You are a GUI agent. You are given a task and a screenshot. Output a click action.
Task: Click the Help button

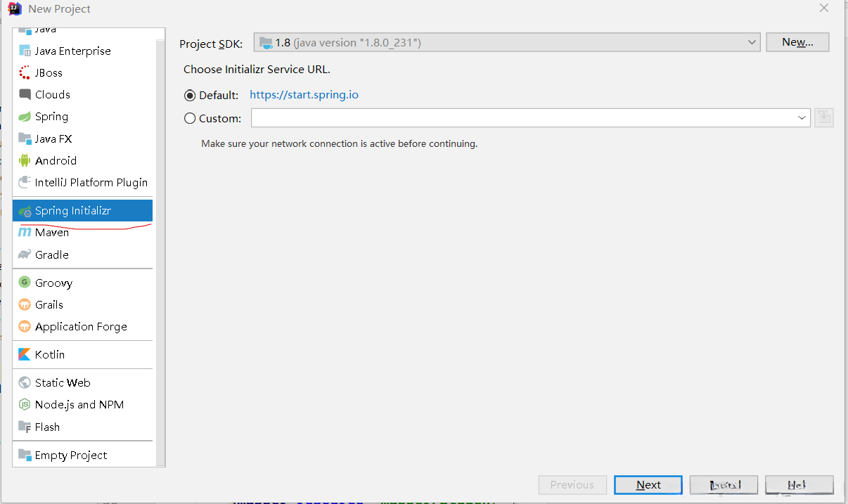click(x=799, y=485)
